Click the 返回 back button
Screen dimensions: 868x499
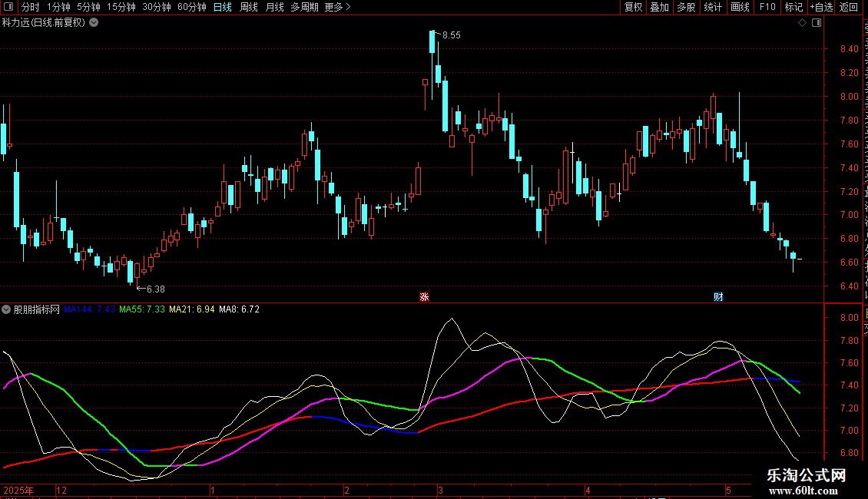click(x=849, y=7)
